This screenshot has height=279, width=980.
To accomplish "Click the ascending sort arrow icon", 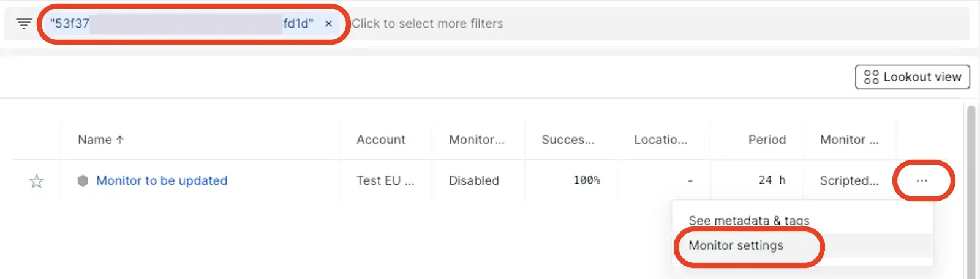I will (x=120, y=139).
